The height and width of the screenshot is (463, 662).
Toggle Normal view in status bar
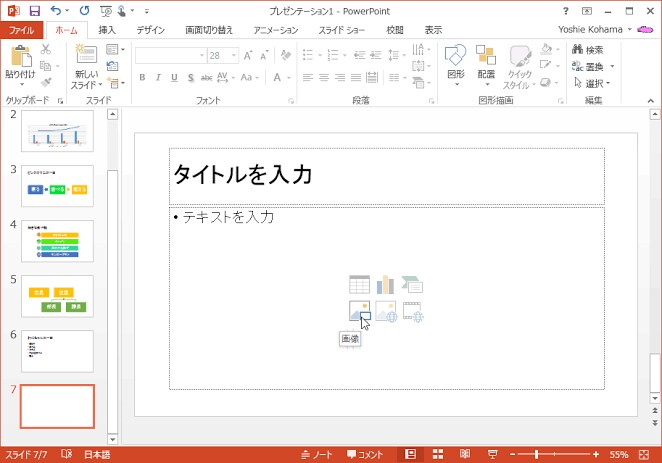[x=410, y=454]
